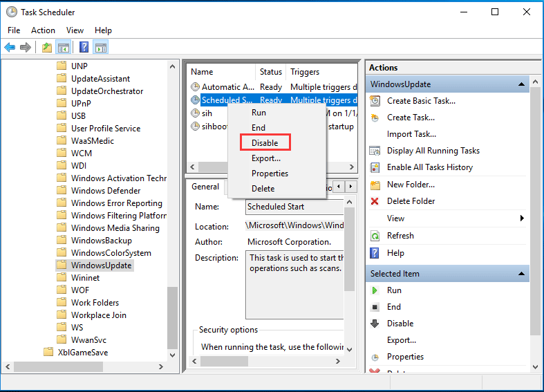
Task: Open the Action menu
Action: 43,30
